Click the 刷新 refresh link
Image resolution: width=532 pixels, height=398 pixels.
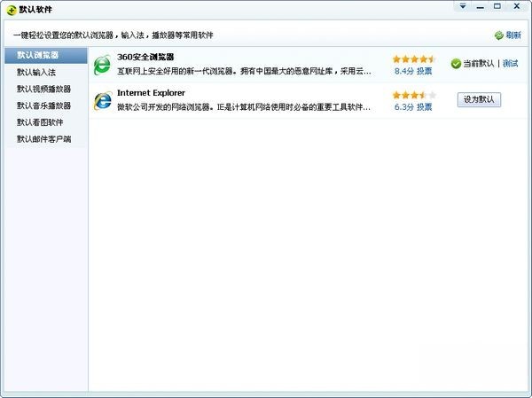point(513,35)
